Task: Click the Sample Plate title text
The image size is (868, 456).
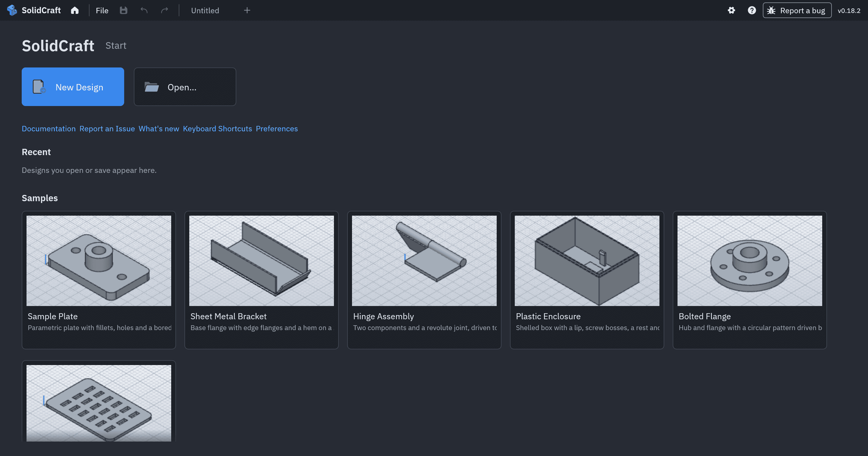Action: (52, 317)
